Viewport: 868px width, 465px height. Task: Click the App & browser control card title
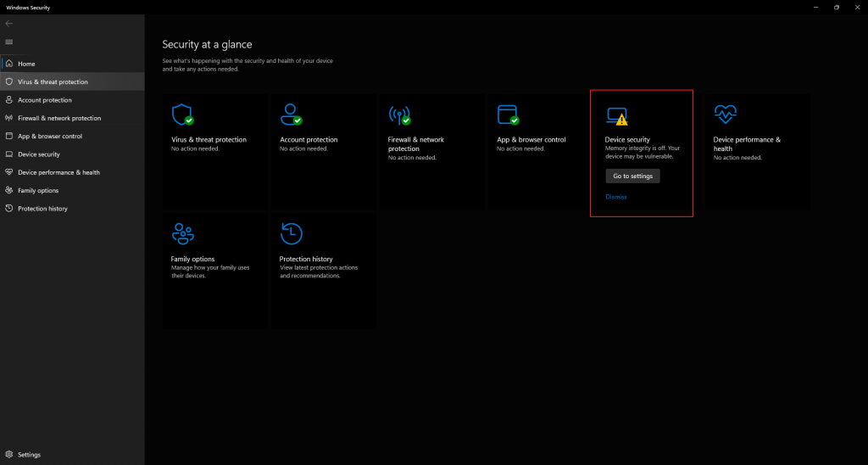click(531, 140)
